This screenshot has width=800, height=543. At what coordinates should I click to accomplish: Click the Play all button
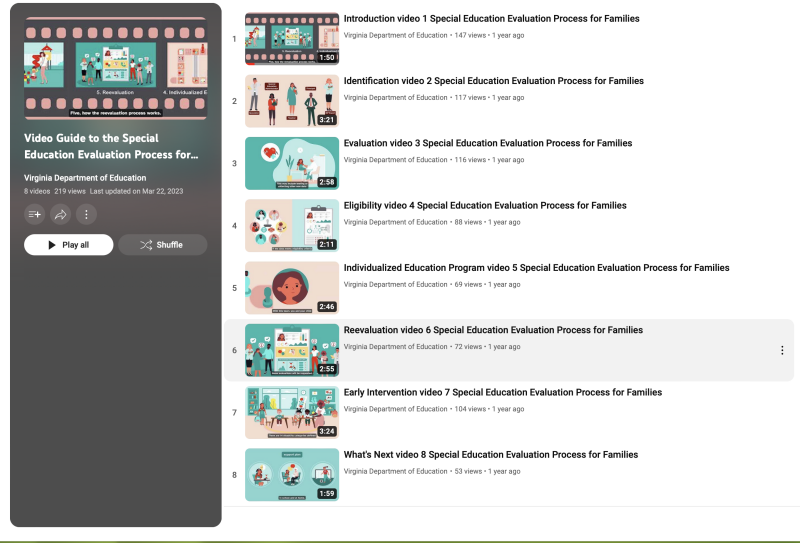68,245
